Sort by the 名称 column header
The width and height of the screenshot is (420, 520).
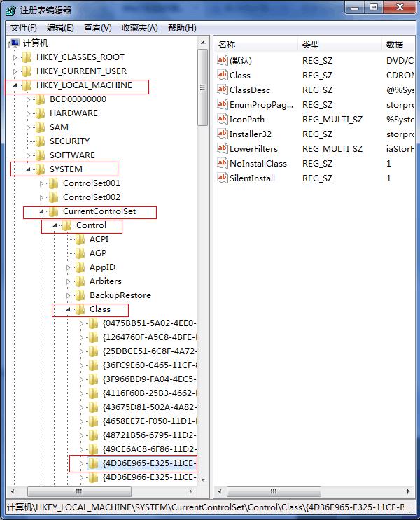point(227,44)
